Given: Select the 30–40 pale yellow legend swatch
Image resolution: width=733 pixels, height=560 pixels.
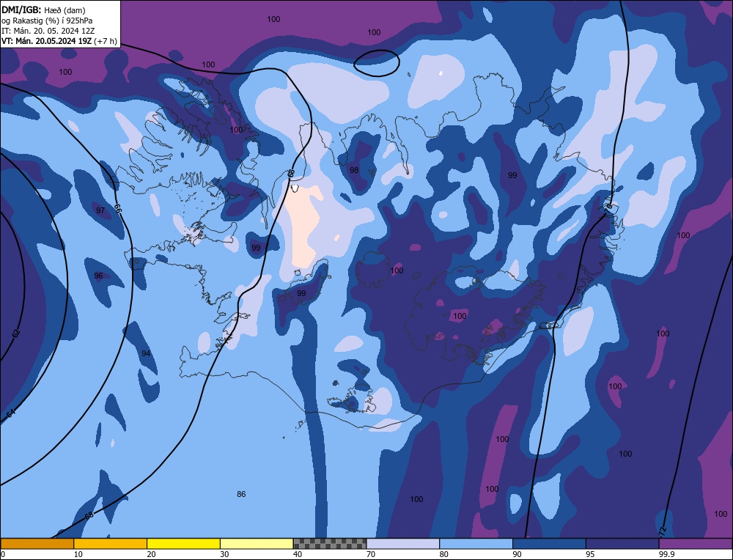Looking at the screenshot, I should point(257,544).
